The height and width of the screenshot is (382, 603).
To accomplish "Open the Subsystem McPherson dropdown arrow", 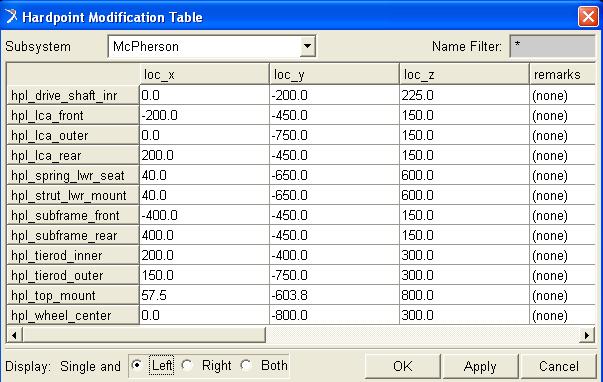I will point(307,46).
